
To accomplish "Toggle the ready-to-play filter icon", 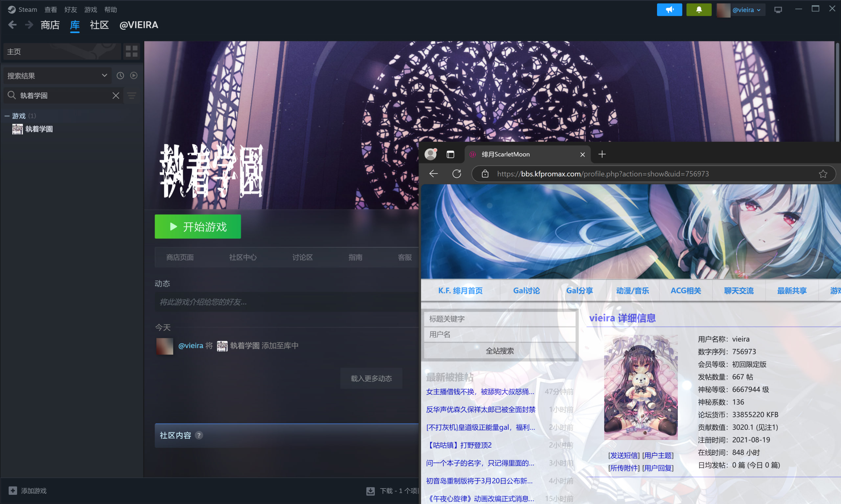I will pyautogui.click(x=134, y=75).
